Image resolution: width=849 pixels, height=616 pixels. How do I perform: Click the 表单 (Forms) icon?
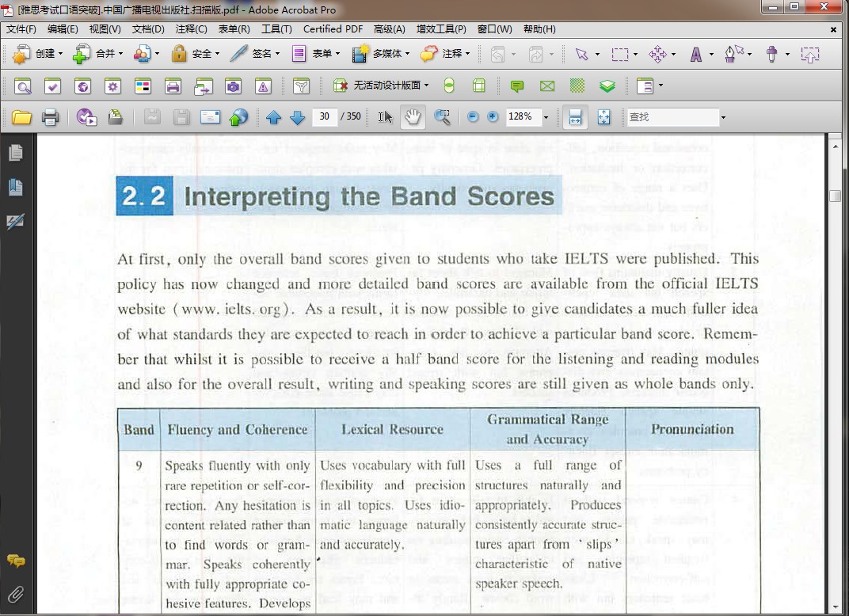299,54
